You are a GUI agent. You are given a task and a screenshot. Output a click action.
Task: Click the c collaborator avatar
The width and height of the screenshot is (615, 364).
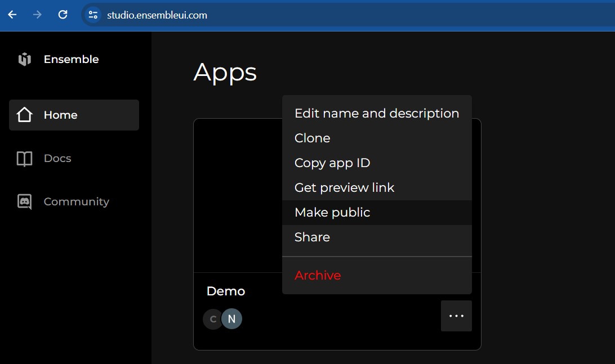[212, 318]
